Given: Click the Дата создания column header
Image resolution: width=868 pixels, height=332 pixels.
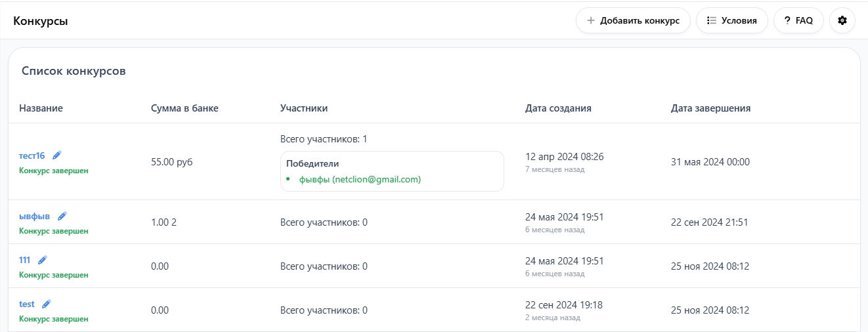Looking at the screenshot, I should (558, 108).
